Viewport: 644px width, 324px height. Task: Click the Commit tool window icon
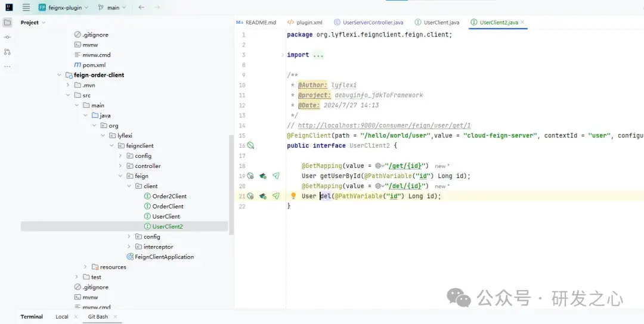7,37
